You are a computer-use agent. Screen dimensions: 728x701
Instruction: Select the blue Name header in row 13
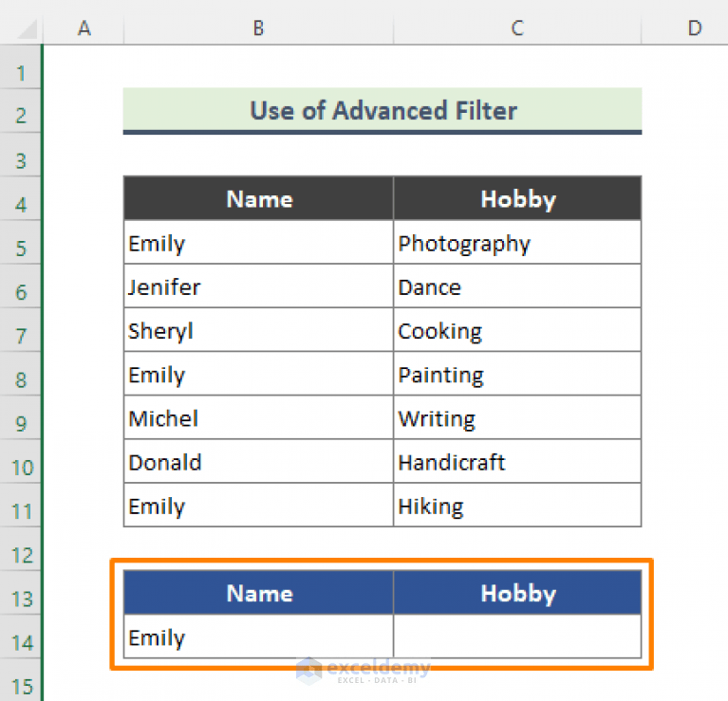pyautogui.click(x=258, y=593)
